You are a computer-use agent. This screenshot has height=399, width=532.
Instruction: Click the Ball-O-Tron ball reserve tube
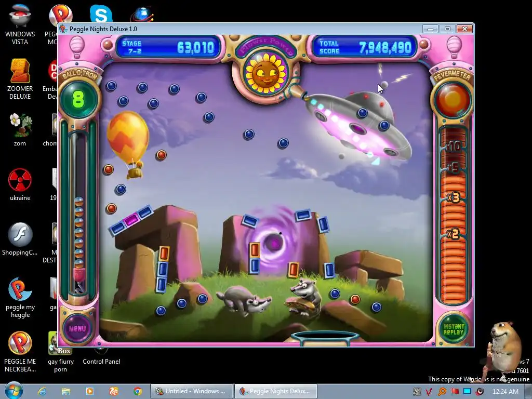point(78,212)
